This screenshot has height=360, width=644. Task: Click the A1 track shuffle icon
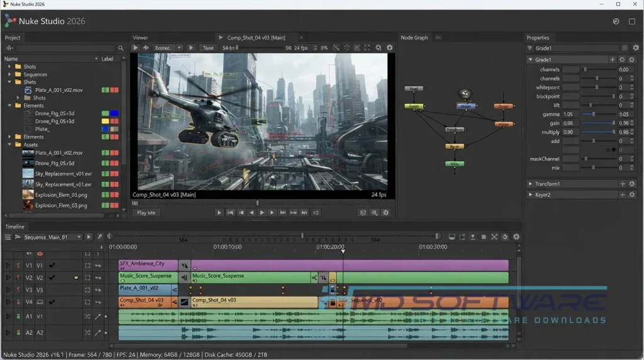click(x=87, y=317)
